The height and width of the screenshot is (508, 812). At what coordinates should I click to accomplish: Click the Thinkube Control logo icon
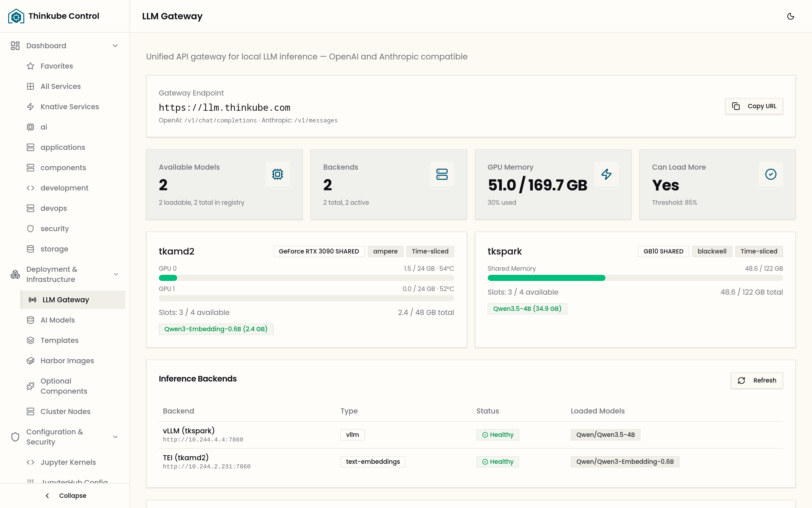16,16
